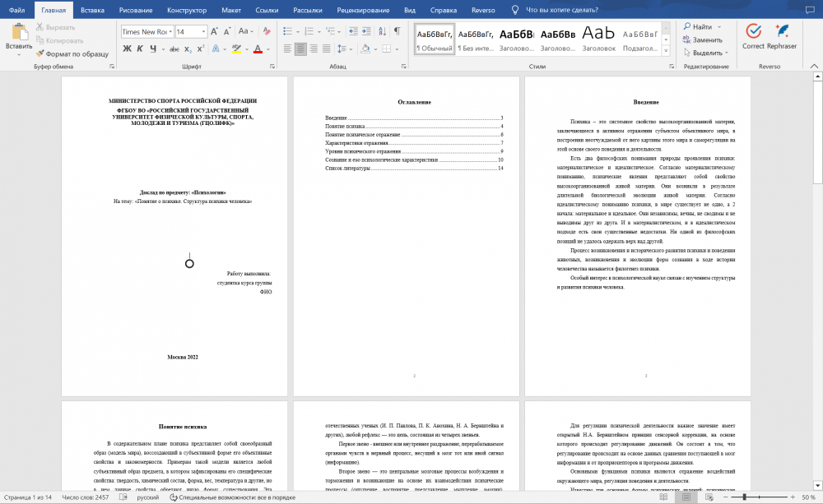This screenshot has height=504, width=823.
Task: Click Format Painter (Формат по образцу)
Action: pyautogui.click(x=72, y=53)
